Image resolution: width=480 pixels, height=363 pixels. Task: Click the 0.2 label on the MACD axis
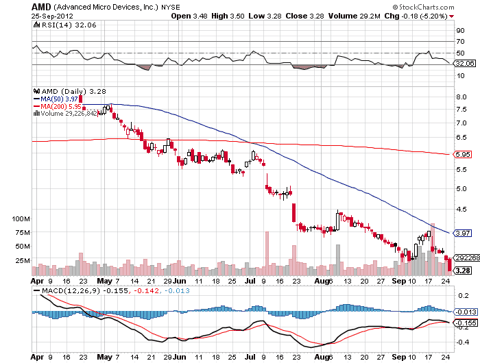coord(463,296)
